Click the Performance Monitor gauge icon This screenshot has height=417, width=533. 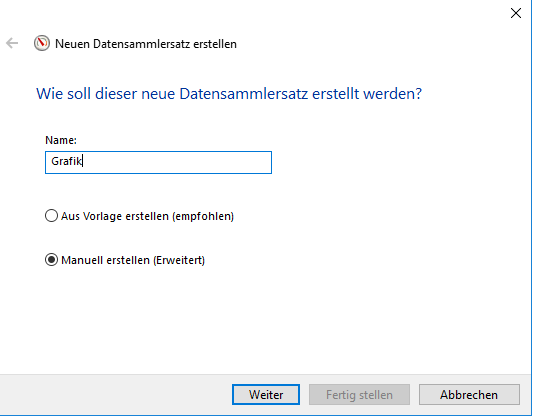tap(41, 43)
